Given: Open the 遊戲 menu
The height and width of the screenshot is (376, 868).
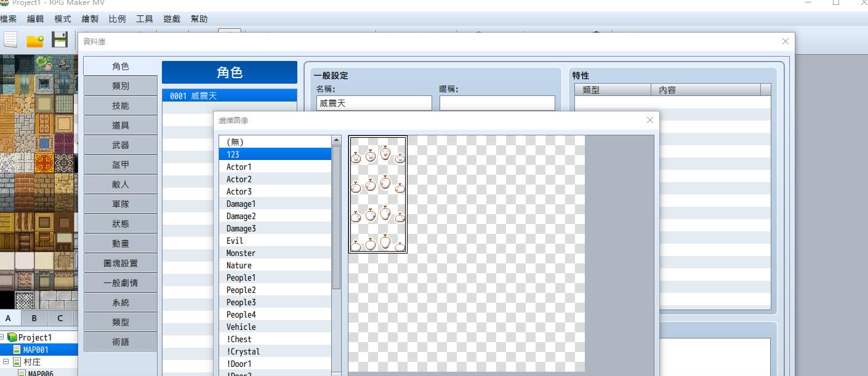Looking at the screenshot, I should (x=172, y=19).
